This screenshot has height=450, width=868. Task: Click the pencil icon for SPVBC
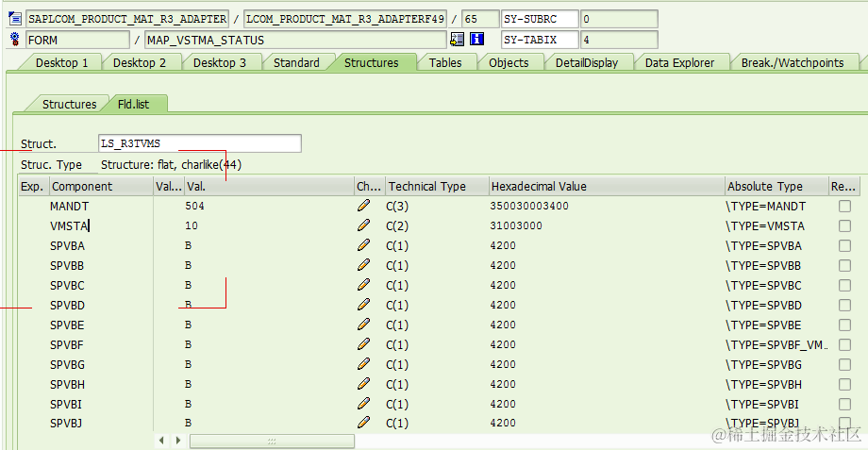point(363,285)
